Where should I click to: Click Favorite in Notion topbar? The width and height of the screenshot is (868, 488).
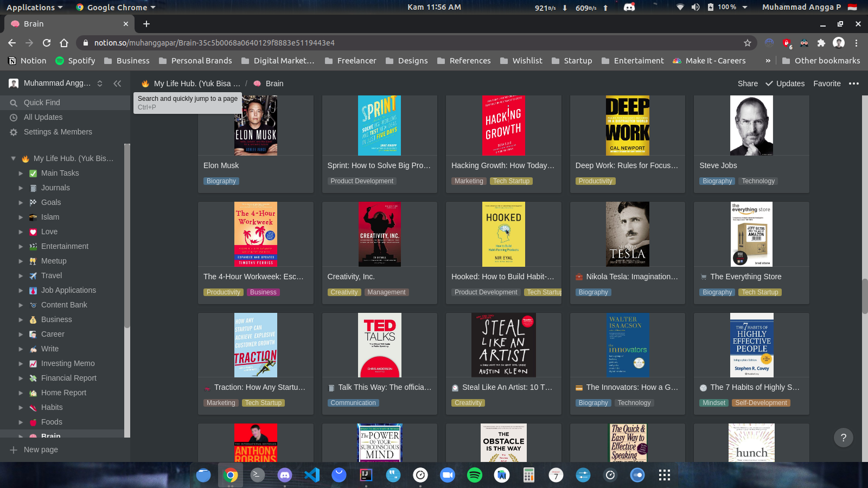coord(827,84)
